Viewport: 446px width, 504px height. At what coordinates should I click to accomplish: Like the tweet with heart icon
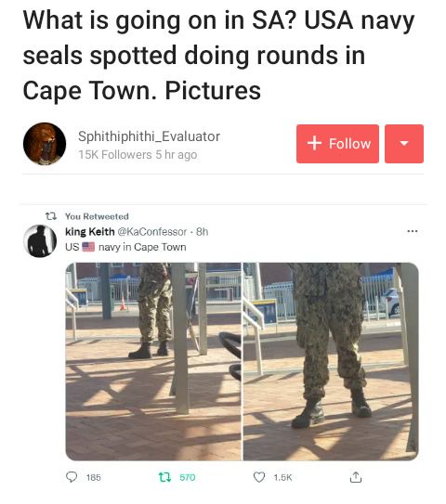[259, 477]
